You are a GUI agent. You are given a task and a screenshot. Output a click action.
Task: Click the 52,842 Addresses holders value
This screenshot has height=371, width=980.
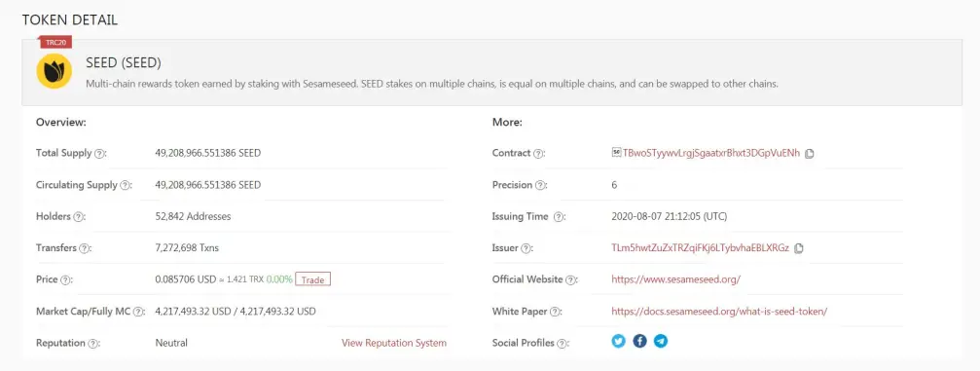[193, 216]
